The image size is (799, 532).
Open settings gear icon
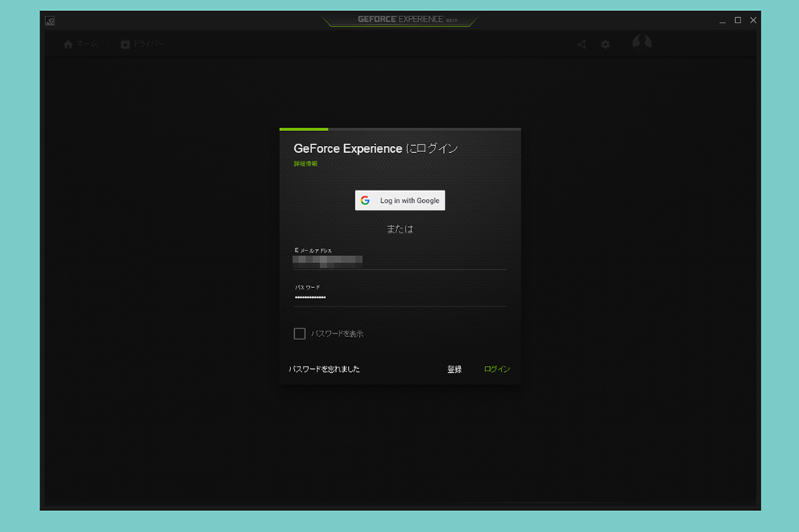click(x=605, y=44)
